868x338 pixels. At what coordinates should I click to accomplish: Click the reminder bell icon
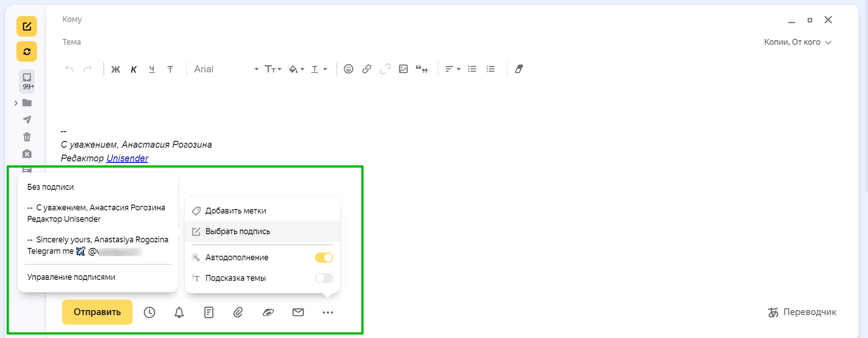coord(179,312)
